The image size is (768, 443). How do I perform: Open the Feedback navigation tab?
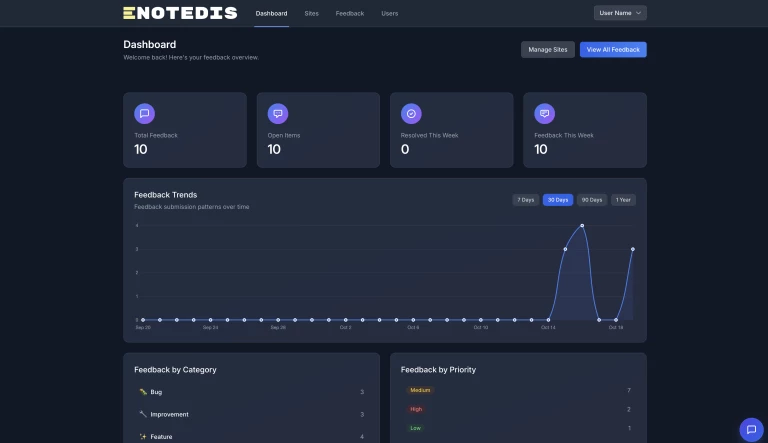click(x=350, y=13)
